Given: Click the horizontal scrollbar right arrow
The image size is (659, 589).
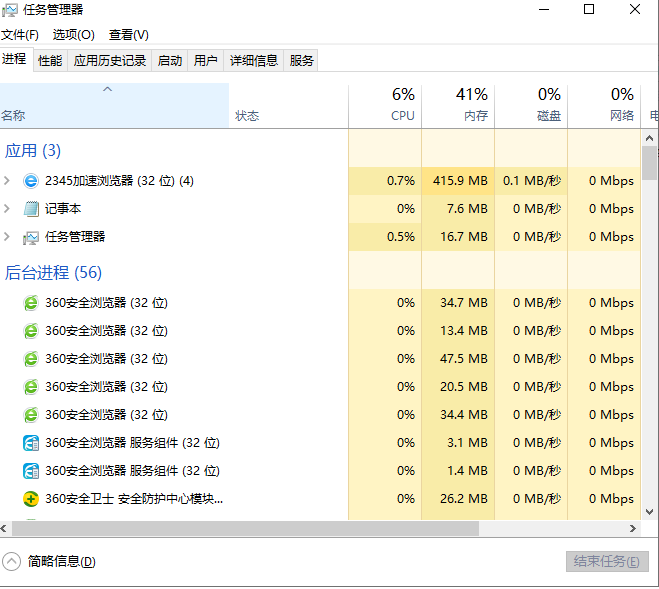Looking at the screenshot, I should pos(633,528).
